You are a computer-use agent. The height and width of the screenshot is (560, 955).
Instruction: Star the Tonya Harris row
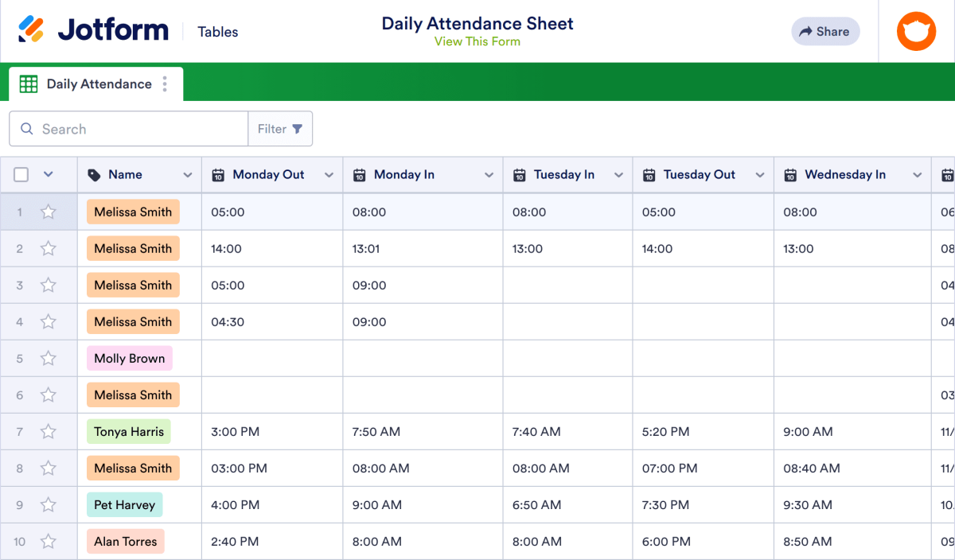click(x=48, y=431)
